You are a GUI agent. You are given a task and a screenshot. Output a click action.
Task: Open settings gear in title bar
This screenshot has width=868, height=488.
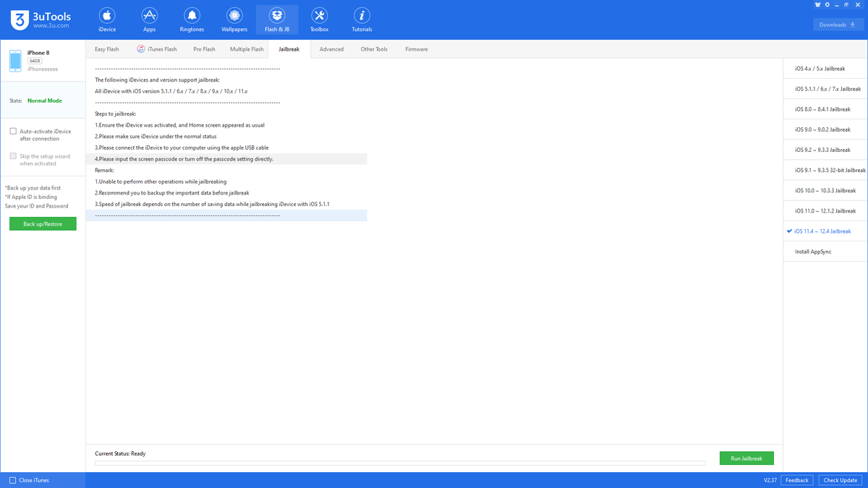(x=827, y=4)
